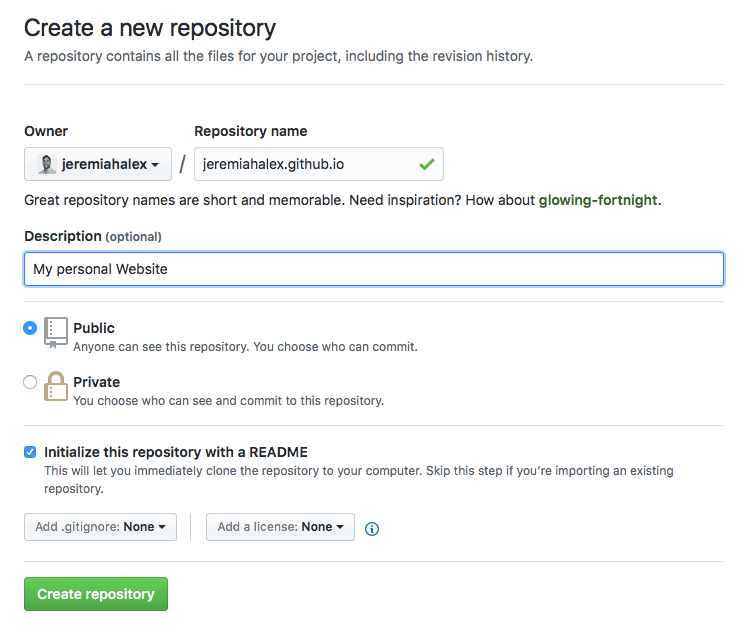Click the license info icon
750x635 pixels.
click(x=372, y=528)
